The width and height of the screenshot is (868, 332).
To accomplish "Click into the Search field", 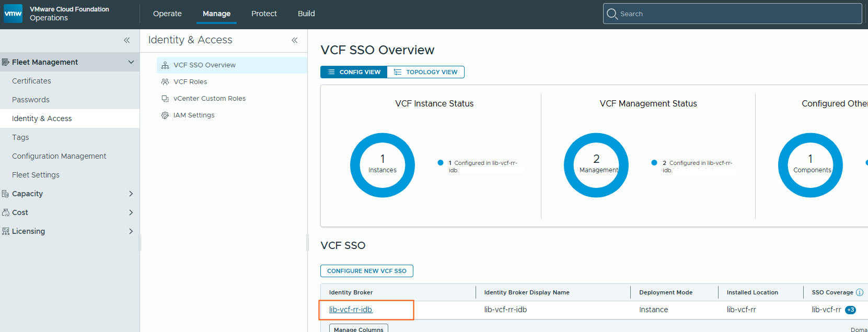I will click(x=732, y=14).
